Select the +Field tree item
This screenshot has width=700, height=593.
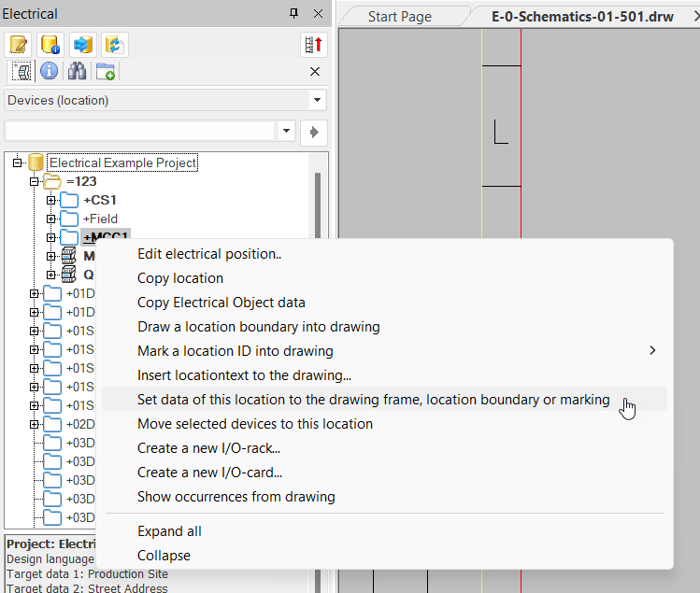pos(100,219)
